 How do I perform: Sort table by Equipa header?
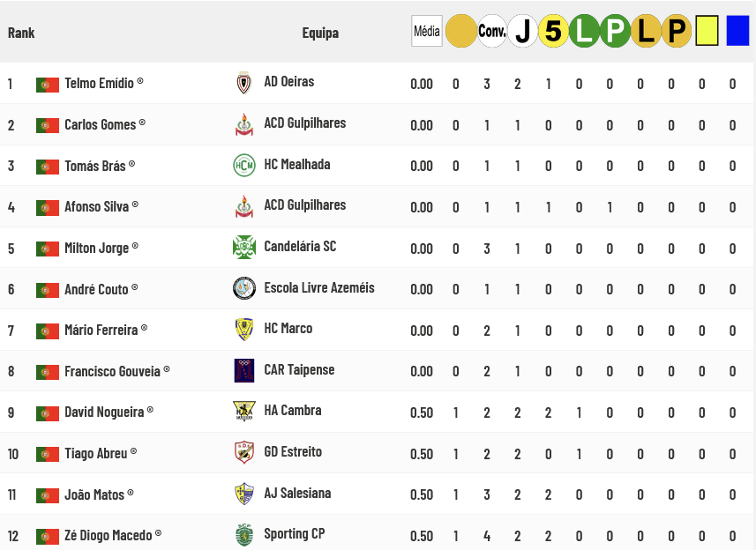[320, 33]
